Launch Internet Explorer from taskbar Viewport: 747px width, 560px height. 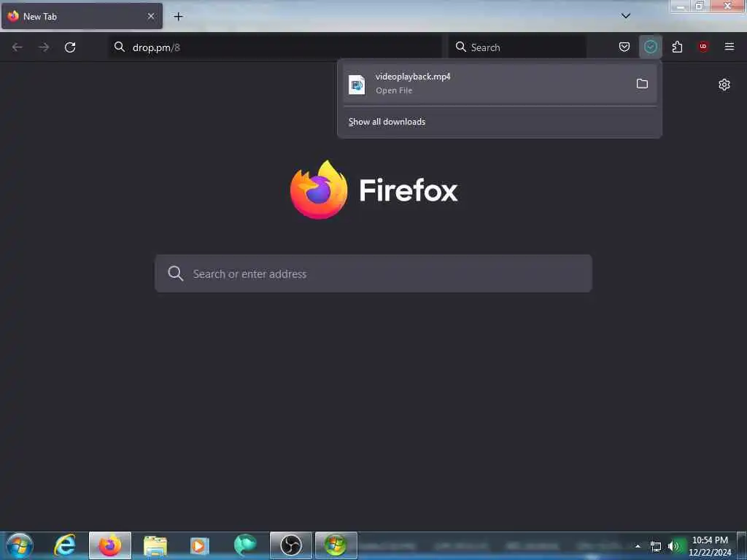tap(65, 545)
